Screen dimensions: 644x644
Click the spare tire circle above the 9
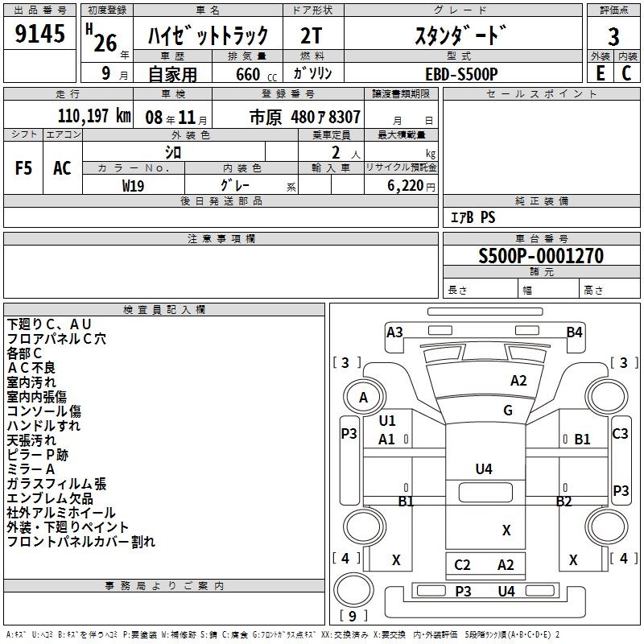pyautogui.click(x=349, y=589)
